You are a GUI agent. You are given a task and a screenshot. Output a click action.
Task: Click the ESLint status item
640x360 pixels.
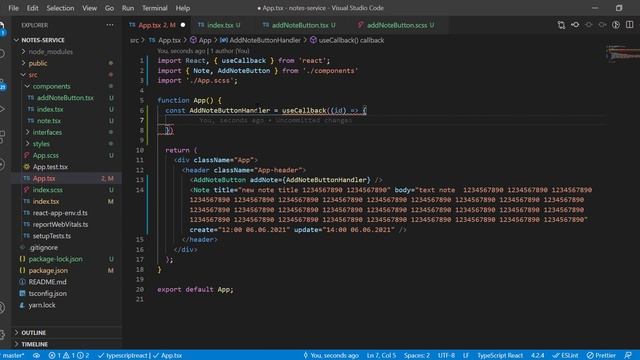click(565, 356)
